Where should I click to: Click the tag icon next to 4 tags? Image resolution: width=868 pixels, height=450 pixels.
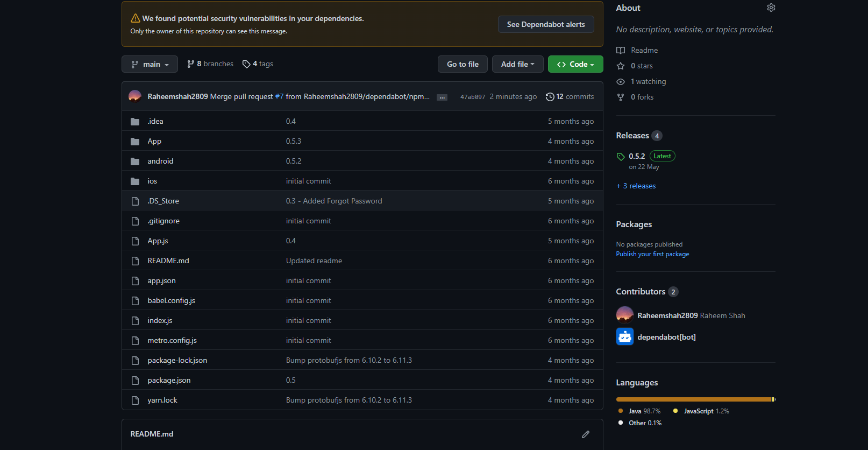[246, 64]
